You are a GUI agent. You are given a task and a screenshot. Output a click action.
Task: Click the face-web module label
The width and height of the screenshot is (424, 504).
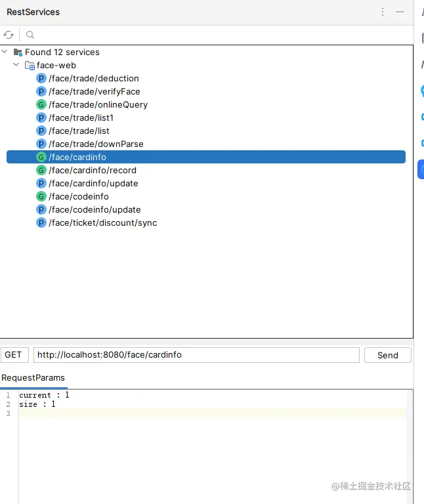point(56,65)
